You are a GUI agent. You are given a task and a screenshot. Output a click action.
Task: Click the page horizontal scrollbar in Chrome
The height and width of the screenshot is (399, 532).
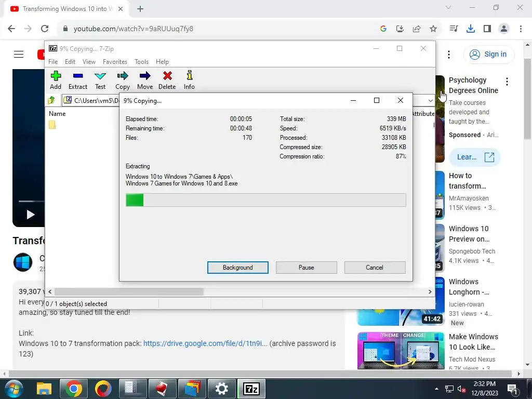coord(260,374)
